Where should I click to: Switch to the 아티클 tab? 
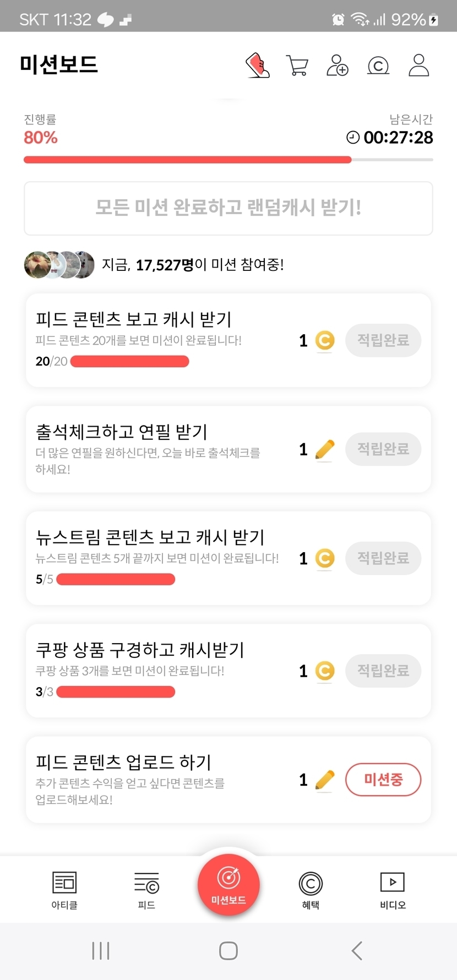pyautogui.click(x=64, y=890)
